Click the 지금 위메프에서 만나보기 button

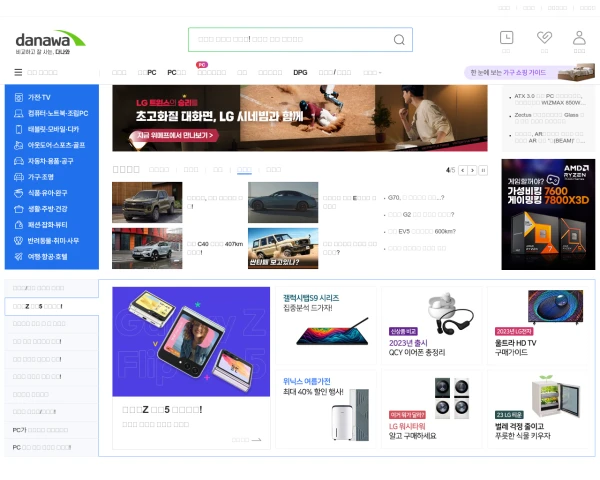coord(175,135)
